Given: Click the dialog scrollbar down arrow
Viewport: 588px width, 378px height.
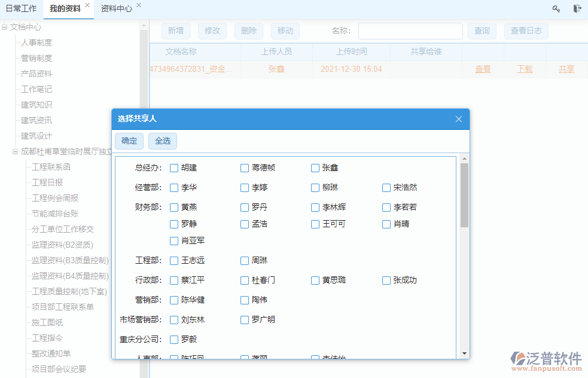Looking at the screenshot, I should pyautogui.click(x=464, y=353).
